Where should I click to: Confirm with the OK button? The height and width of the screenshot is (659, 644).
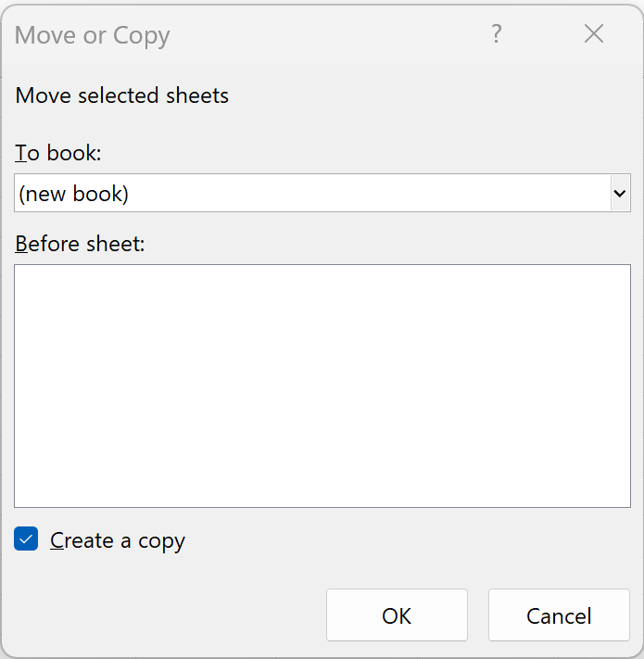(x=397, y=615)
